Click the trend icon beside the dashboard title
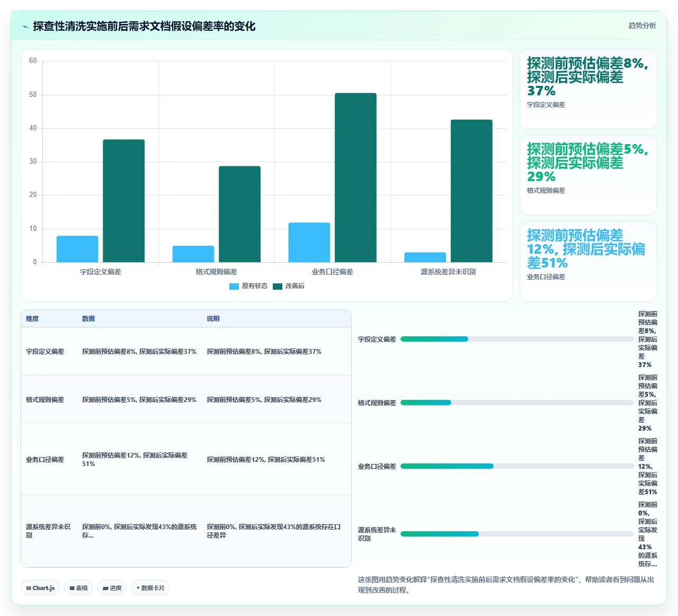 [25, 26]
